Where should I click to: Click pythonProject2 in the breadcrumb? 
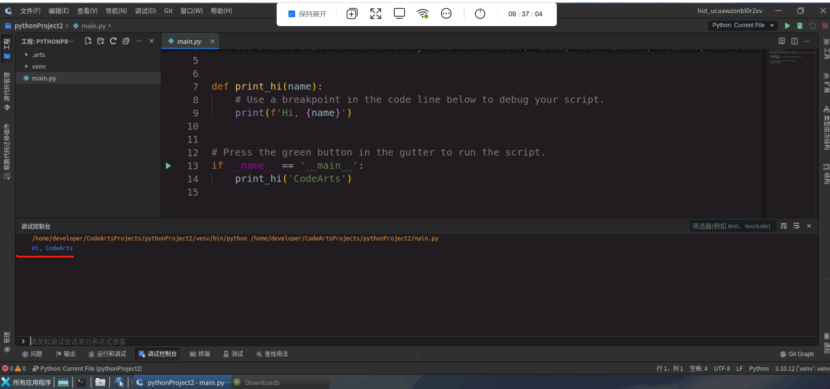[39, 25]
